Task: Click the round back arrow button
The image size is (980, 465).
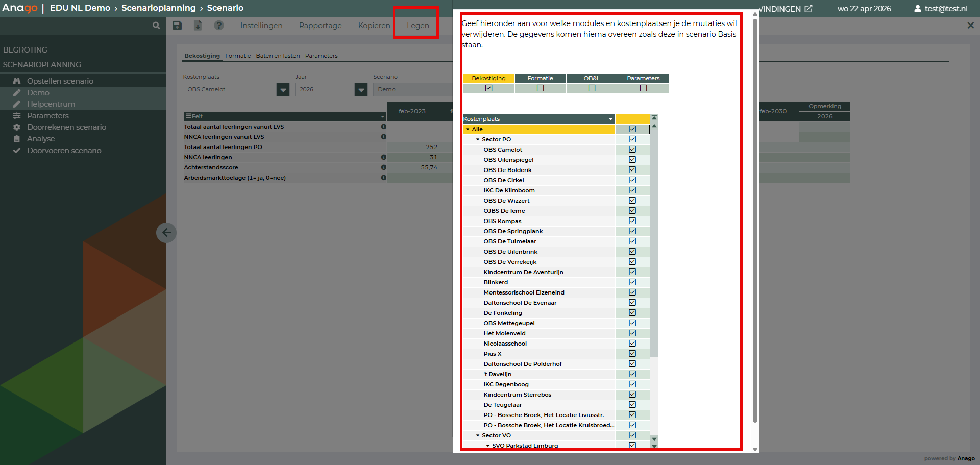Action: coord(166,233)
